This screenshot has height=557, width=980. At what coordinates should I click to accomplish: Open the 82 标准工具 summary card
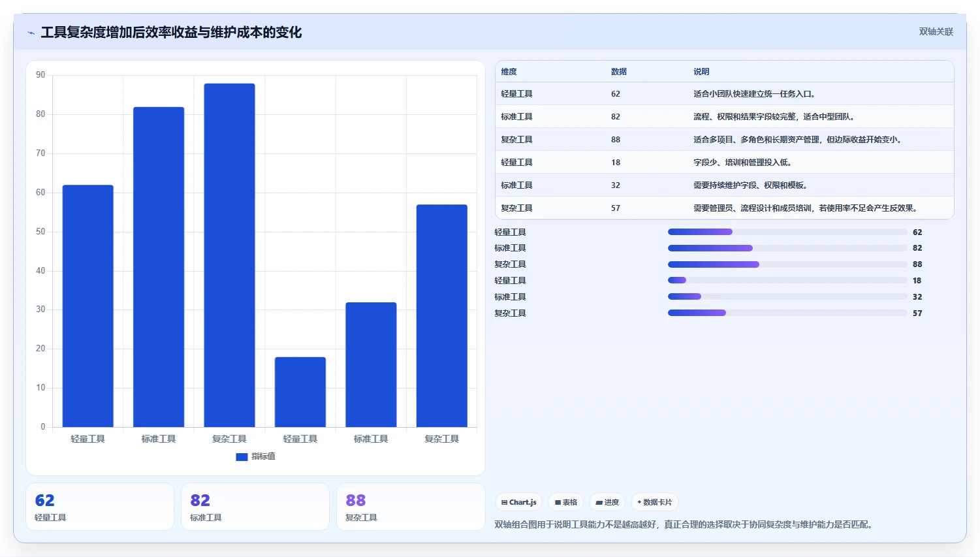(x=255, y=507)
